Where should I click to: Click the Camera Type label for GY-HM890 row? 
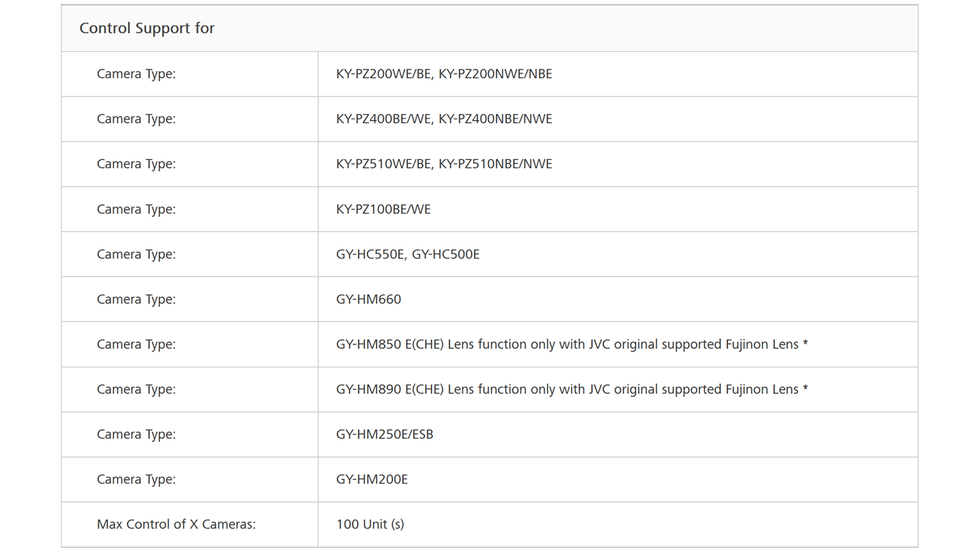tap(136, 390)
